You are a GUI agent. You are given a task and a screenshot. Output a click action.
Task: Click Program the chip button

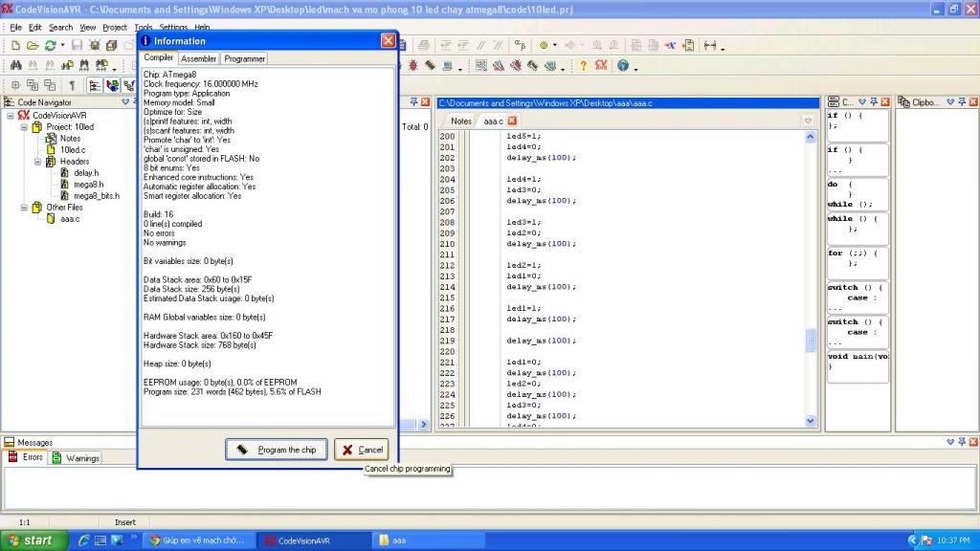277,450
